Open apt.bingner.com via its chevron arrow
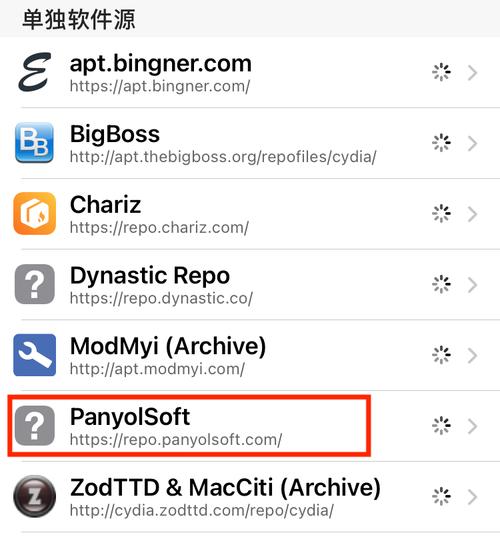The image size is (500, 543). click(x=473, y=72)
